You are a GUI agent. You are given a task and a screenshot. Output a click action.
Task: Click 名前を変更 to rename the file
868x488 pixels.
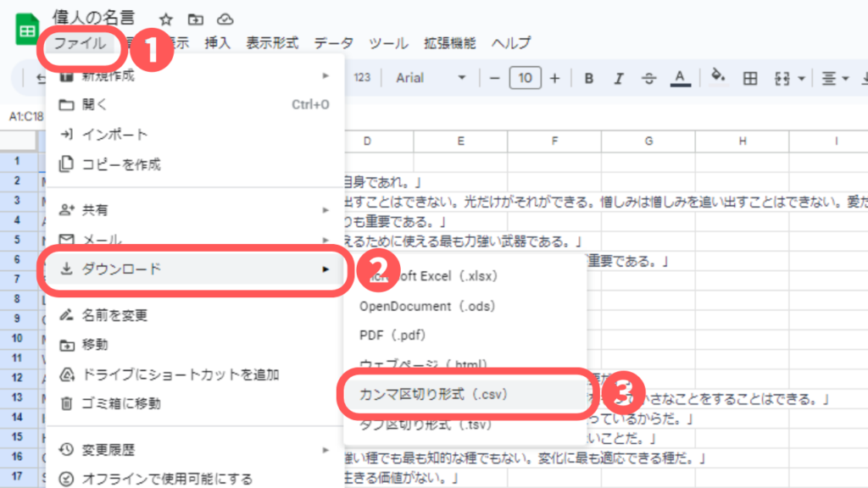click(x=114, y=315)
